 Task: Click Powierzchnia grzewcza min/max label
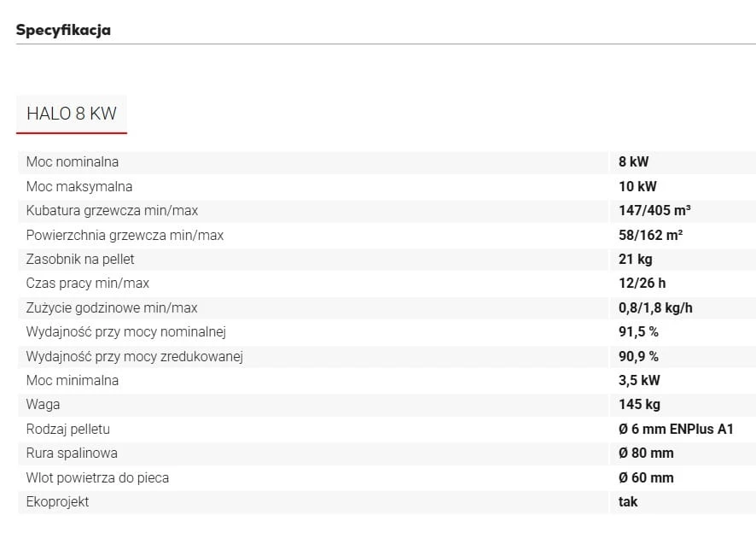[125, 235]
